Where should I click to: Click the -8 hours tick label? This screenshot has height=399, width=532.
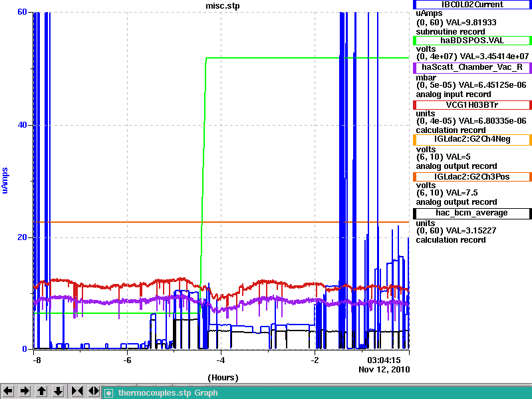coord(37,360)
